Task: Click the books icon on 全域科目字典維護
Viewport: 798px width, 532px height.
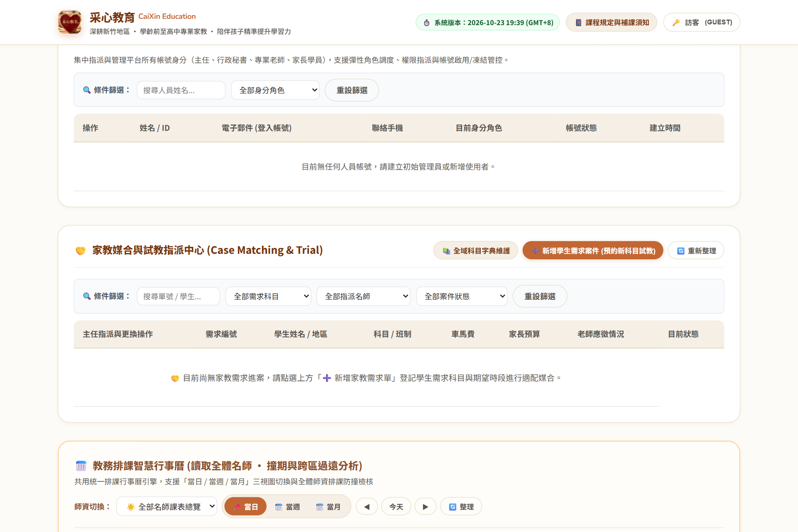Action: coord(446,251)
